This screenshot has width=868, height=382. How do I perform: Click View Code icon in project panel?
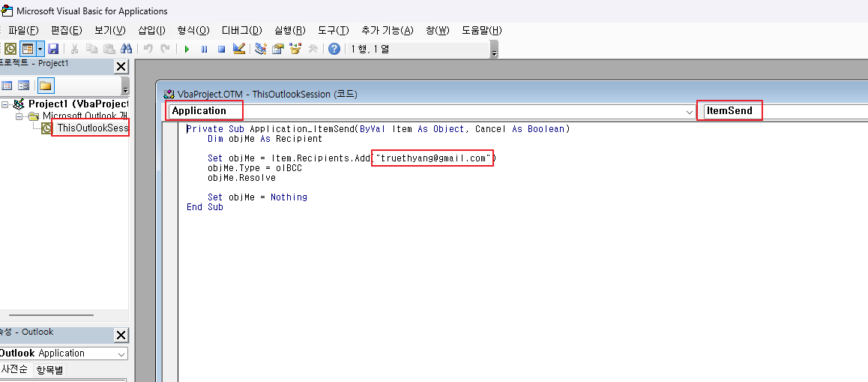7,86
